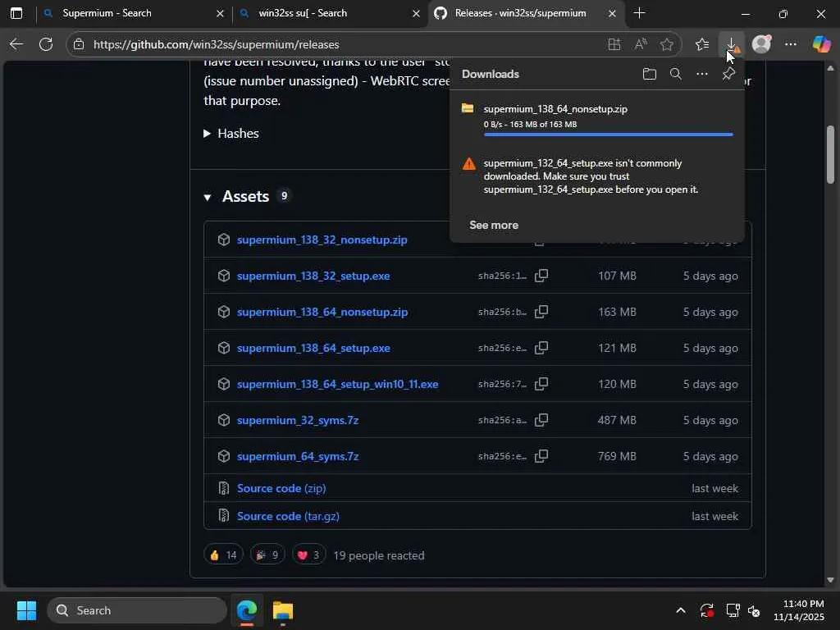The width and height of the screenshot is (840, 630).
Task: Click the scrollbar down arrow
Action: (x=830, y=580)
